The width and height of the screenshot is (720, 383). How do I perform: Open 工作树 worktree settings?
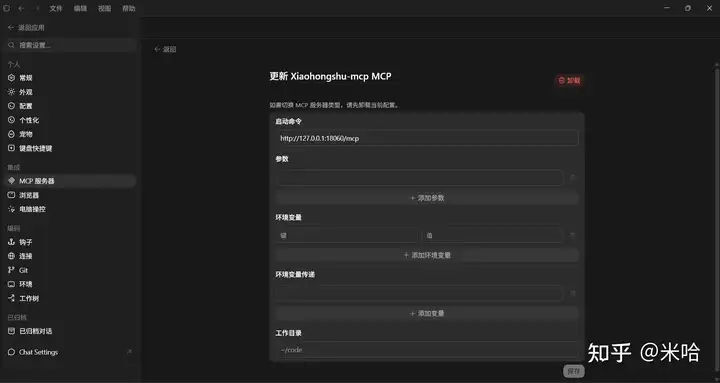tap(70, 299)
